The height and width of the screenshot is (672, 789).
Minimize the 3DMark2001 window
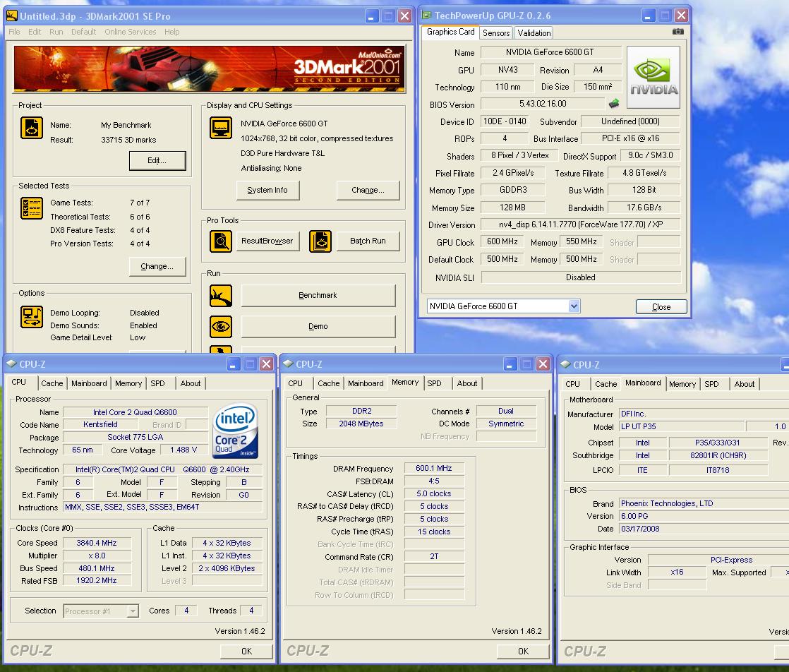(x=371, y=16)
